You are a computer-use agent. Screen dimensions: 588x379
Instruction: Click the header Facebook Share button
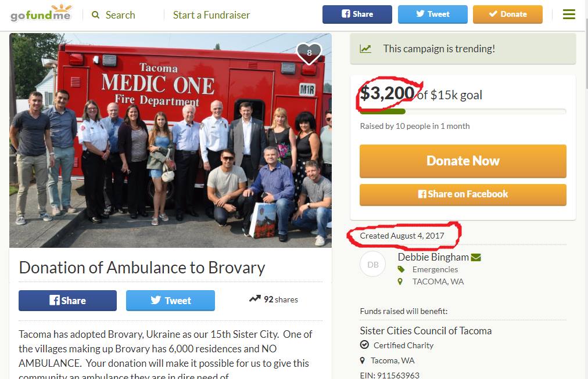click(357, 15)
